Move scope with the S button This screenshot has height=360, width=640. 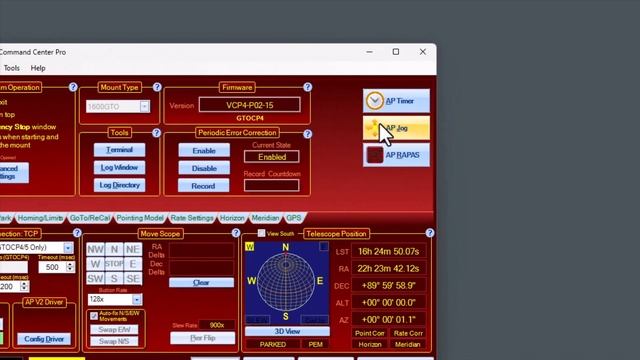114,278
